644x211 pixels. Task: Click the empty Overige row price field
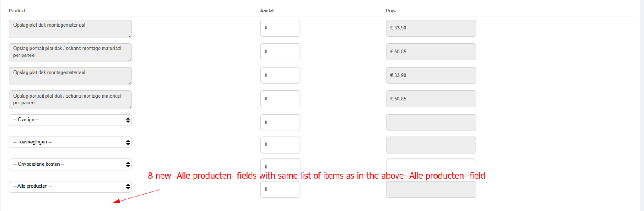tap(431, 123)
